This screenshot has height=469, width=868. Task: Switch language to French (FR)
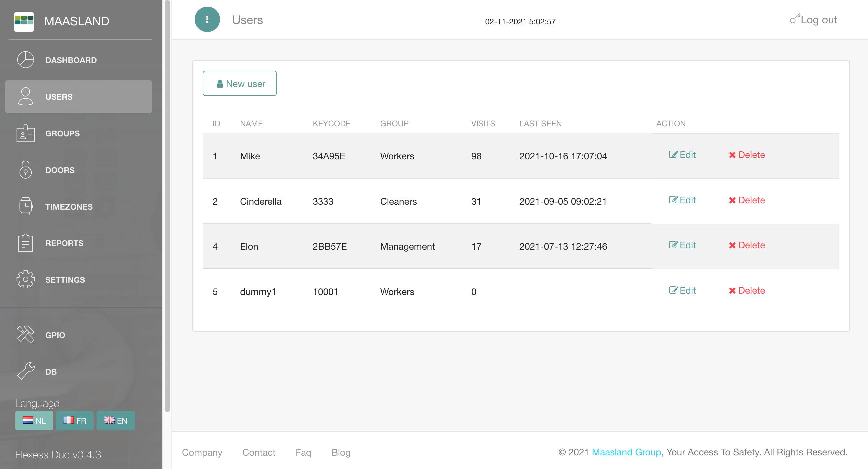(75, 420)
